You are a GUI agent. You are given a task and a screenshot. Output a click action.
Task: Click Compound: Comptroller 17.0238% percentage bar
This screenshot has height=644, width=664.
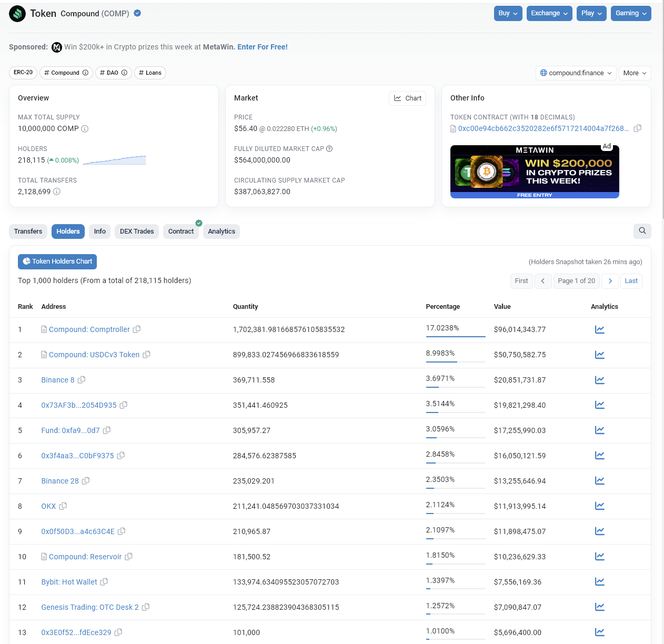(456, 336)
